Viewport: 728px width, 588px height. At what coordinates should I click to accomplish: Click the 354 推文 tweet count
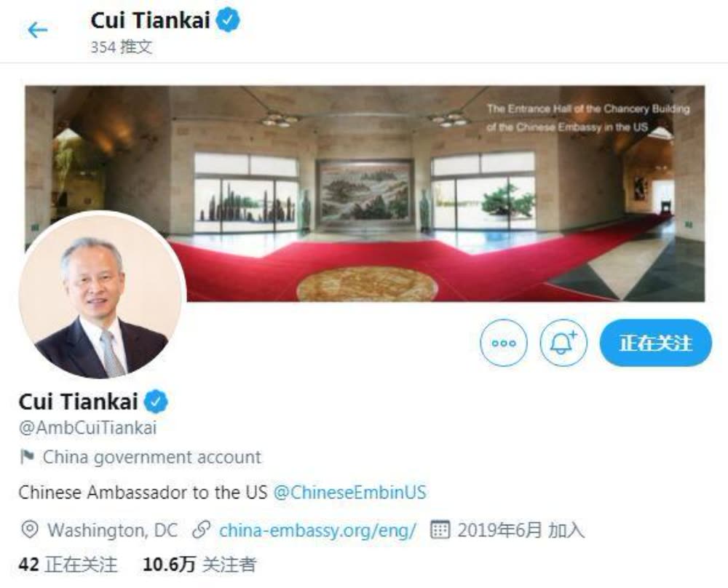[121, 47]
